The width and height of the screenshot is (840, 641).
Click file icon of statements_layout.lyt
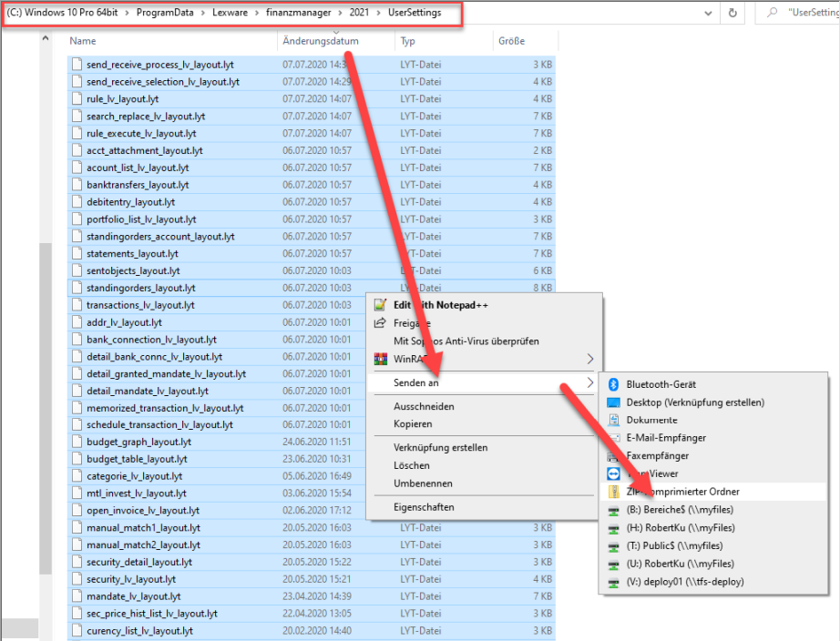77,253
